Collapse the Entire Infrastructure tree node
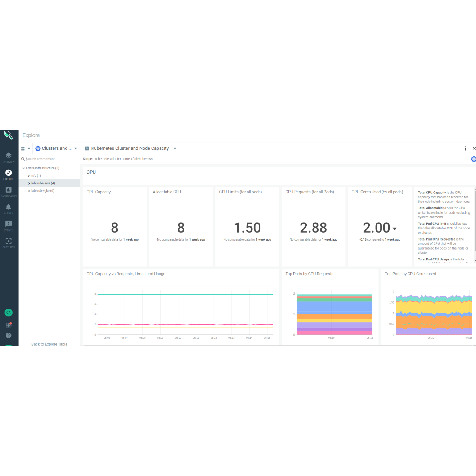This screenshot has height=476, width=476. (24, 168)
